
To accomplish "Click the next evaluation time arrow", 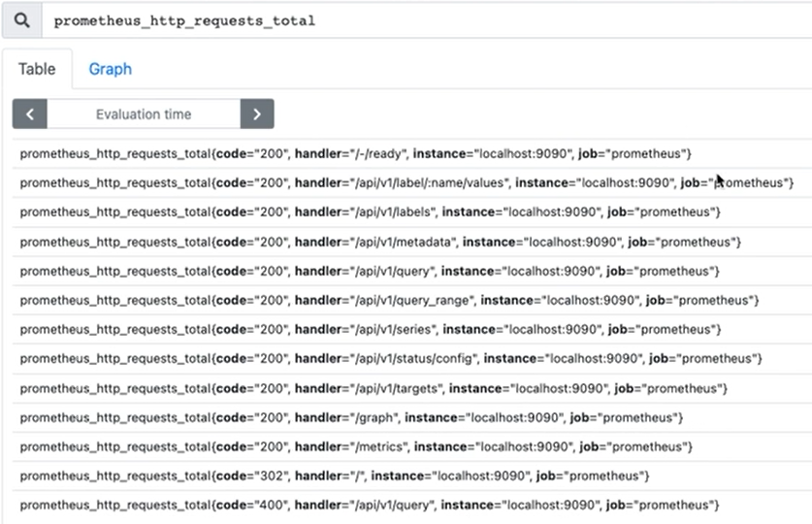I will [x=257, y=114].
